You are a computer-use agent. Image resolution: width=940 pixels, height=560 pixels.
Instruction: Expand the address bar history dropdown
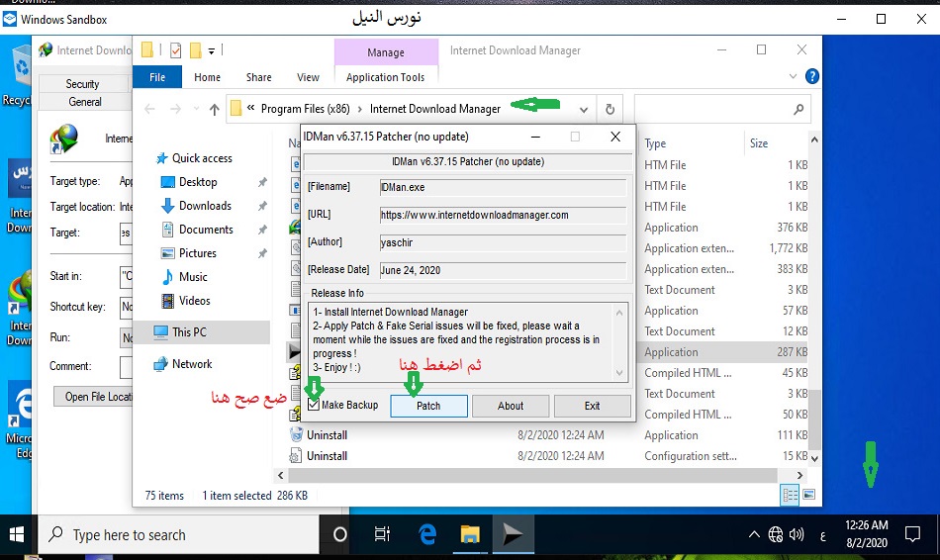point(585,110)
